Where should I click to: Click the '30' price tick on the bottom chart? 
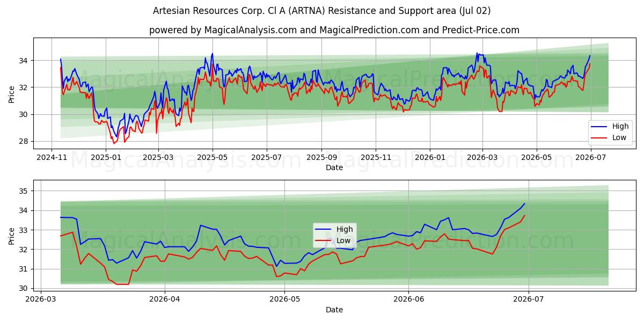tap(25, 289)
